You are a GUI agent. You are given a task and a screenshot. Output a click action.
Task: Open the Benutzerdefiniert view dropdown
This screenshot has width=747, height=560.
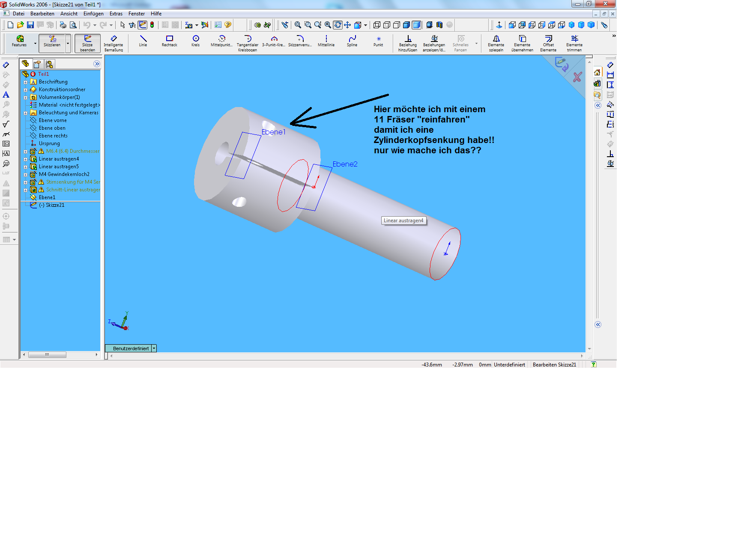point(154,349)
